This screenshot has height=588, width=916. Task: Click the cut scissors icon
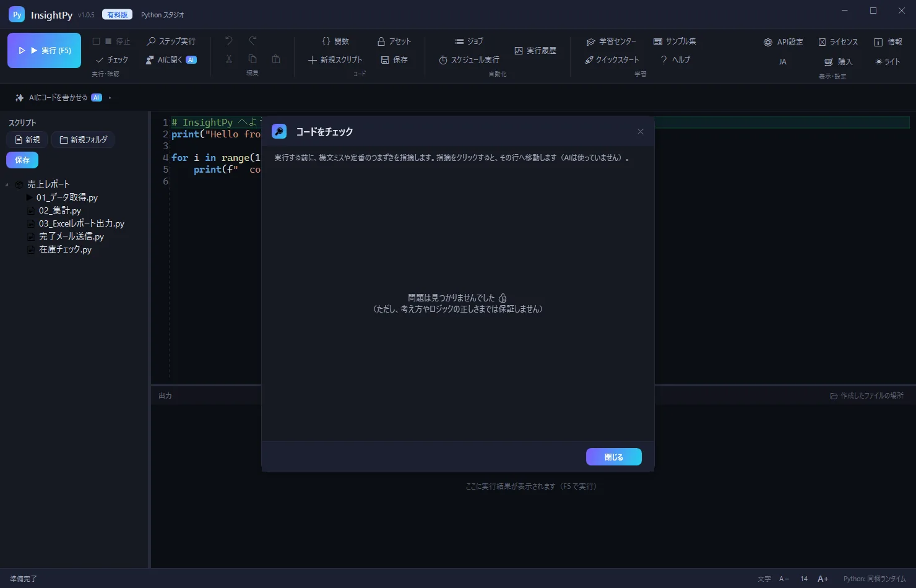pyautogui.click(x=229, y=59)
